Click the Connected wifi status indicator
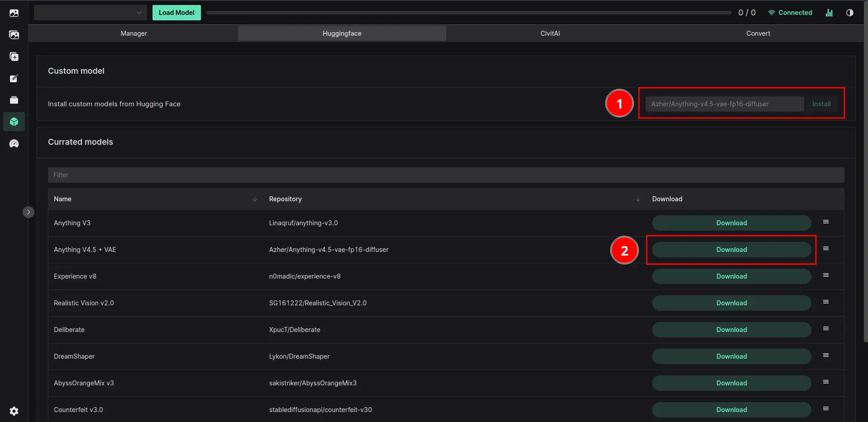The image size is (868, 422). 790,13
